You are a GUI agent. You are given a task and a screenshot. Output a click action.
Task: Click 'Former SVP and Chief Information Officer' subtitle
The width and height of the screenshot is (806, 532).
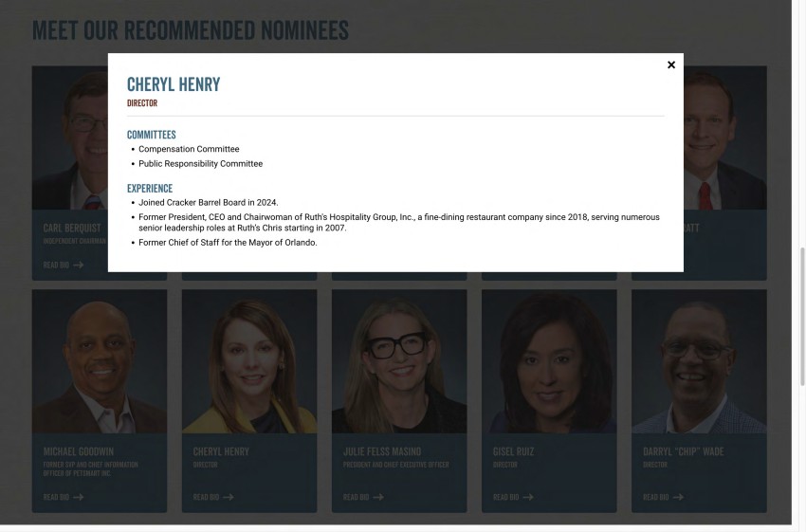click(x=90, y=468)
